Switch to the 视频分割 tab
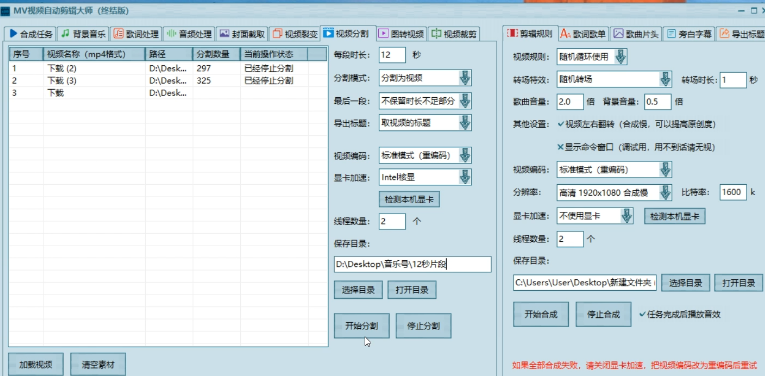Screen dimensions: 765x376 [x=348, y=33]
